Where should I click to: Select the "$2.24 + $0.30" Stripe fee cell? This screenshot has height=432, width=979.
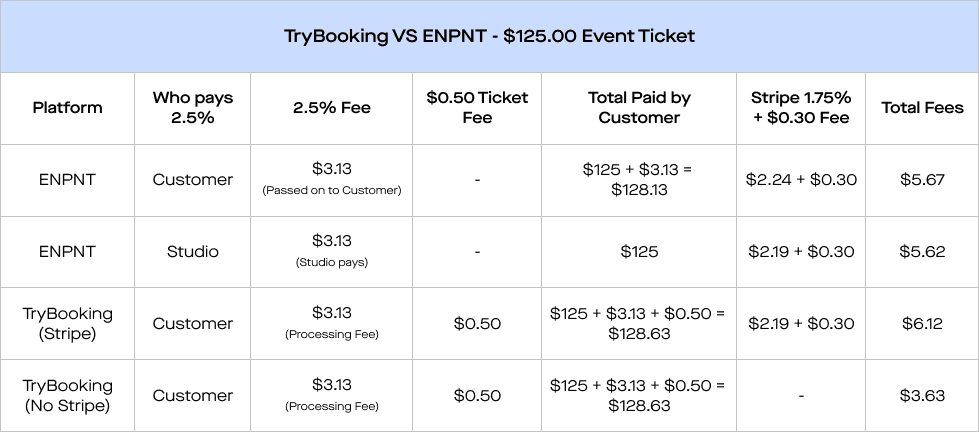click(x=800, y=180)
